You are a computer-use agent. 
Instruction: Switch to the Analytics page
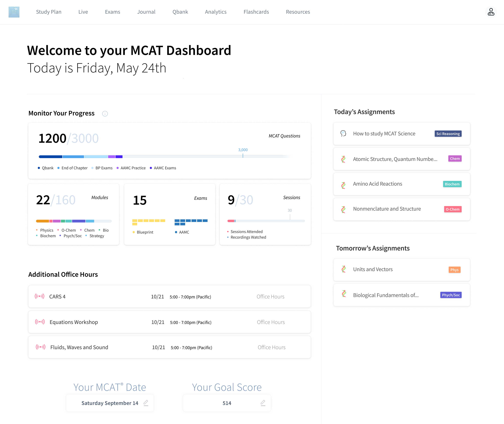[x=215, y=12]
